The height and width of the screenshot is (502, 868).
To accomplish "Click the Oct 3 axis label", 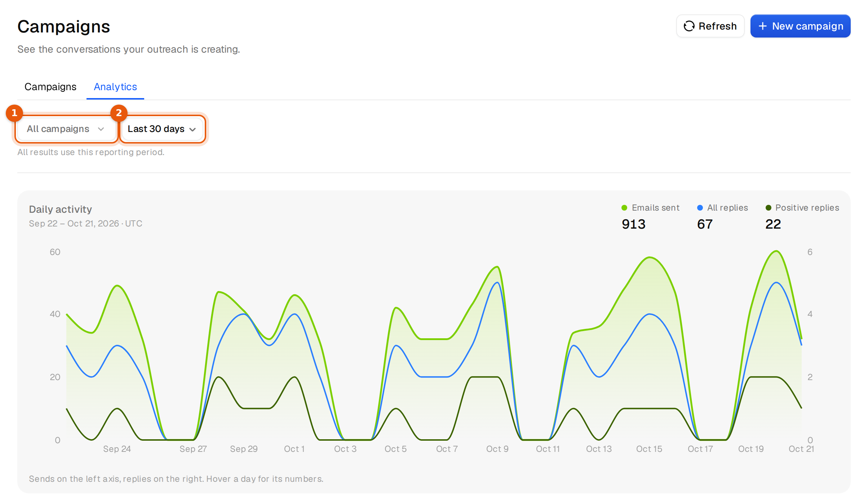I will 345,449.
